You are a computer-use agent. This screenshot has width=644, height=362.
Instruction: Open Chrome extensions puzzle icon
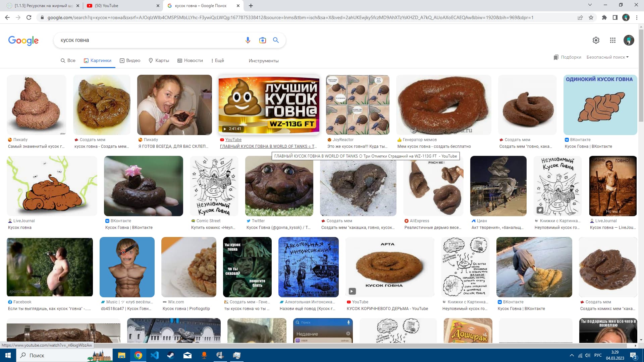(x=604, y=17)
